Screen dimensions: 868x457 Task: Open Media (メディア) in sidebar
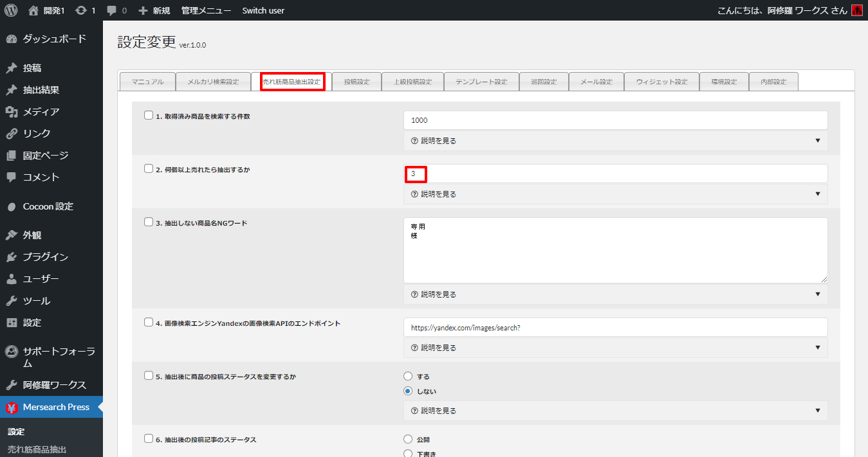click(41, 112)
